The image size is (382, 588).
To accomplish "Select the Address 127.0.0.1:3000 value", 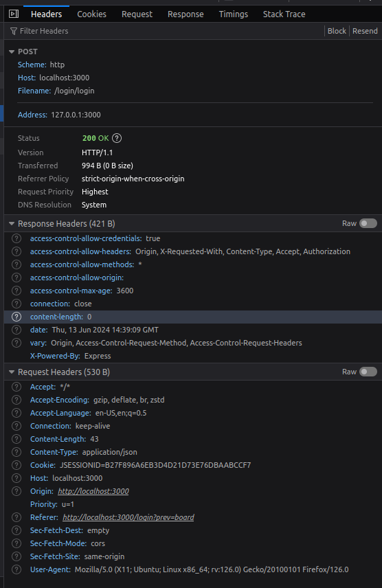I will tap(76, 115).
